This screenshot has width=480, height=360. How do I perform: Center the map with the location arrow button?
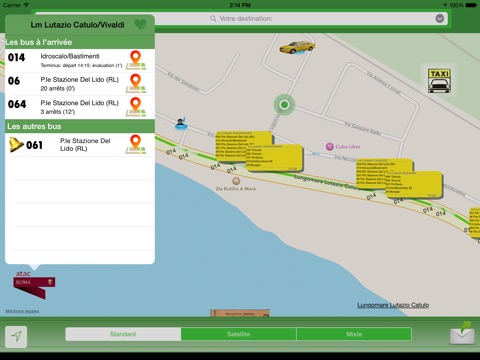point(16,337)
